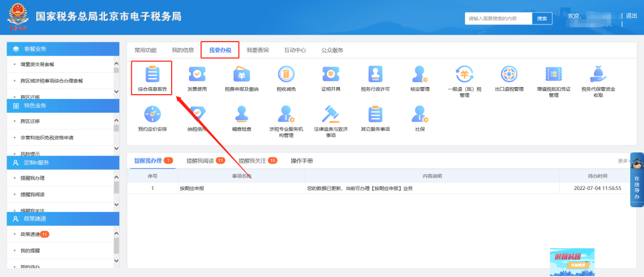
Task: Click the search input field
Action: click(498, 19)
